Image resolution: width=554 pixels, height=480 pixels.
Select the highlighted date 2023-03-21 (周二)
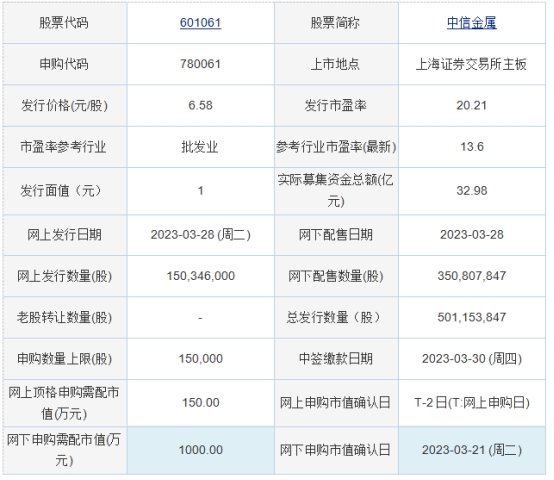472,450
